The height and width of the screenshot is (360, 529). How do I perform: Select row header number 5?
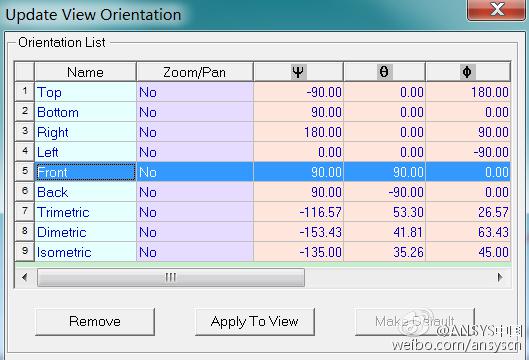point(25,171)
